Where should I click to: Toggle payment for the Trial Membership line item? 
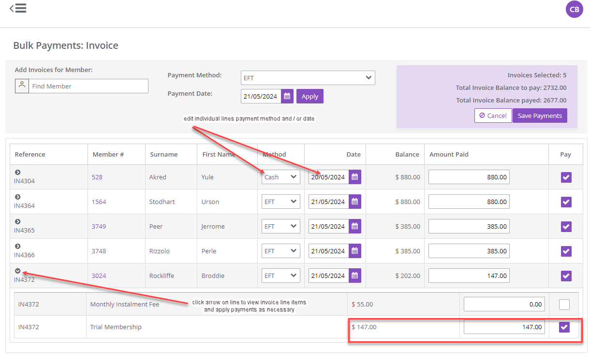564,327
